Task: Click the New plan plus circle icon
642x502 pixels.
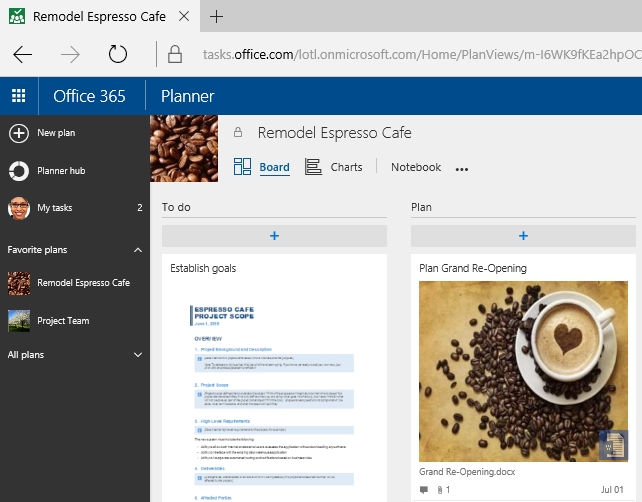Action: pos(19,133)
